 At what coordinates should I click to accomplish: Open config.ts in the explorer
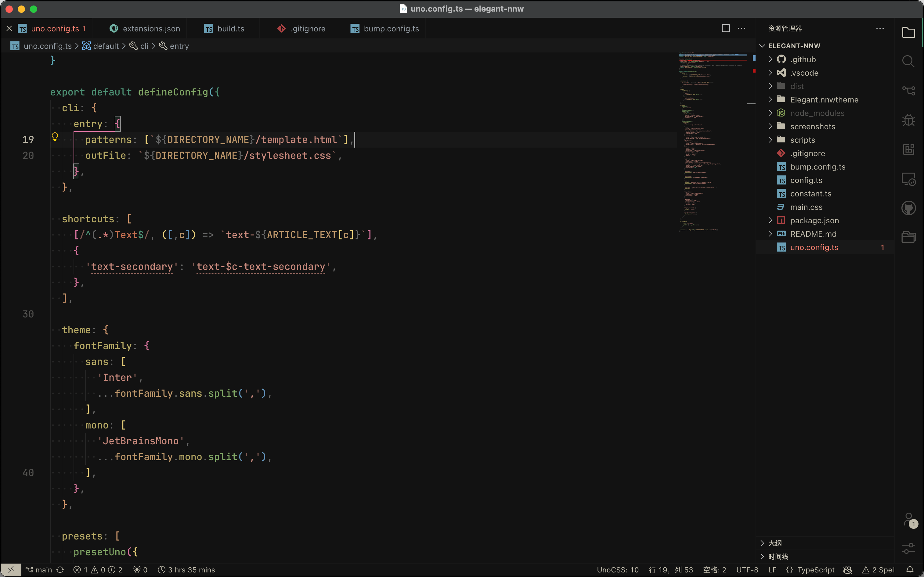(825, 180)
